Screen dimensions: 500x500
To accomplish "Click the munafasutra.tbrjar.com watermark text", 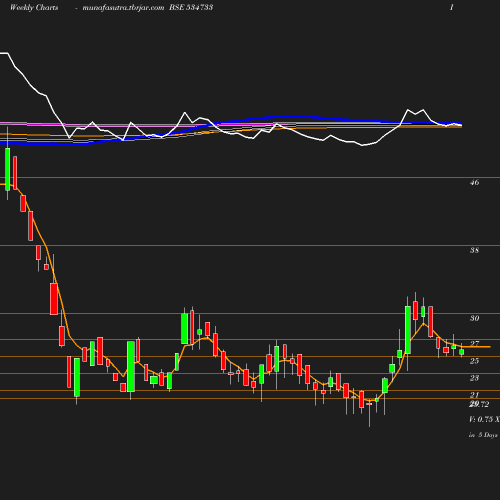I will coord(123,7).
